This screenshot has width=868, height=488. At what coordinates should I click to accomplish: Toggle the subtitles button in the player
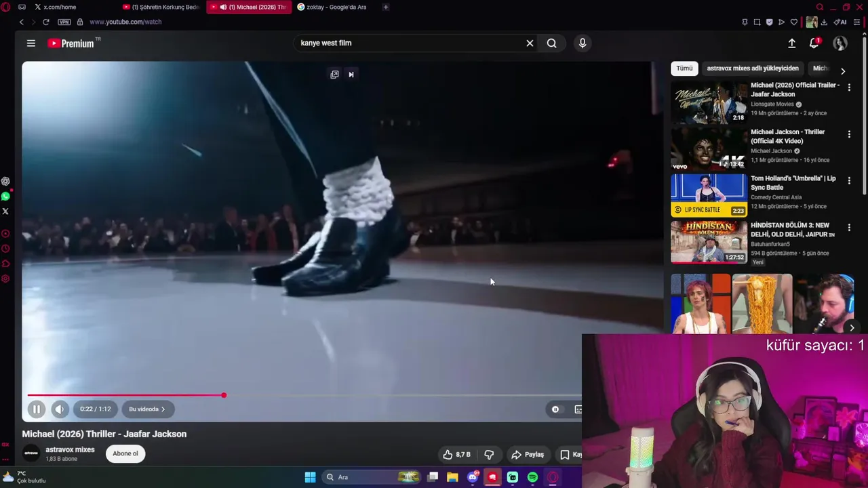coord(578,409)
